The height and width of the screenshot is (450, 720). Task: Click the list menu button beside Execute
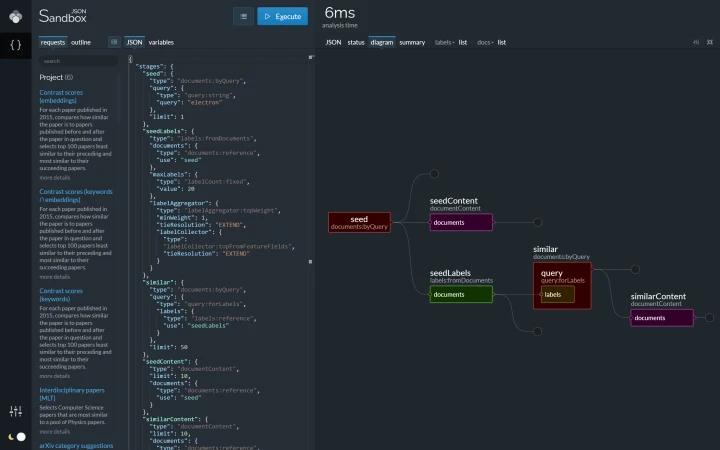point(243,17)
